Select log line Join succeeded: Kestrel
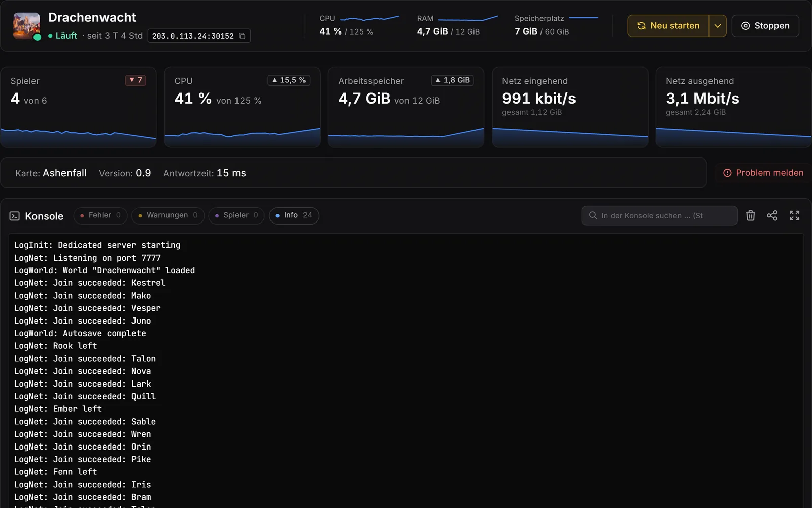Screen dimensions: 812x508 (x=90, y=283)
